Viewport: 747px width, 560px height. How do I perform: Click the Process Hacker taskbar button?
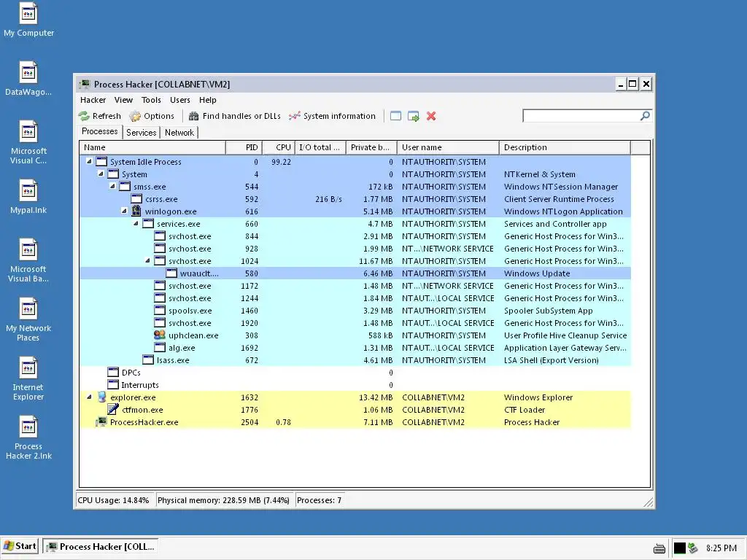pyautogui.click(x=101, y=547)
